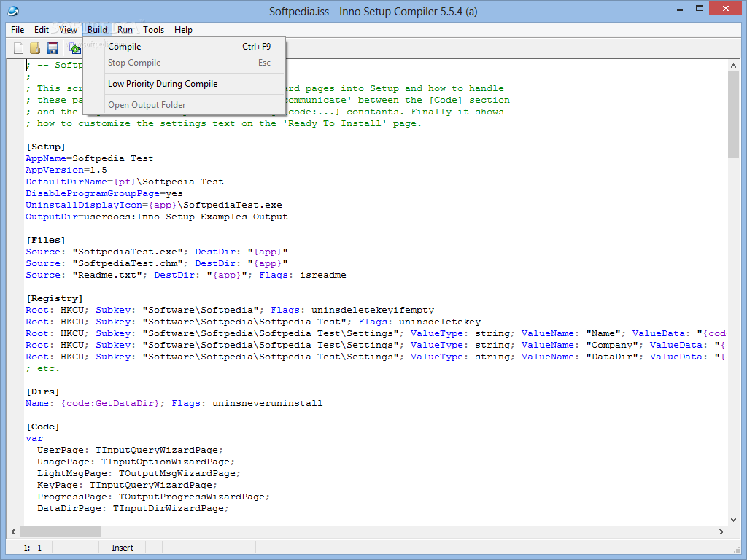Close the Inno Setup Compiler window
747x560 pixels.
coord(726,9)
